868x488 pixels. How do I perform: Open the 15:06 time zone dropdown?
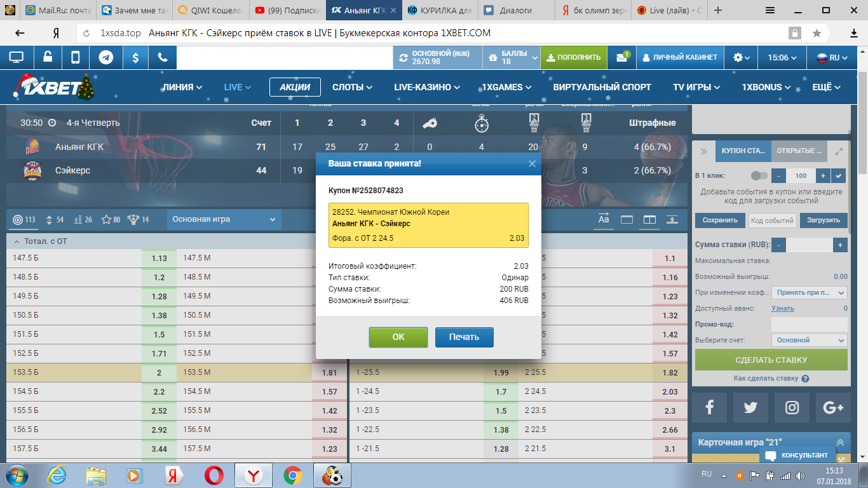[x=783, y=57]
